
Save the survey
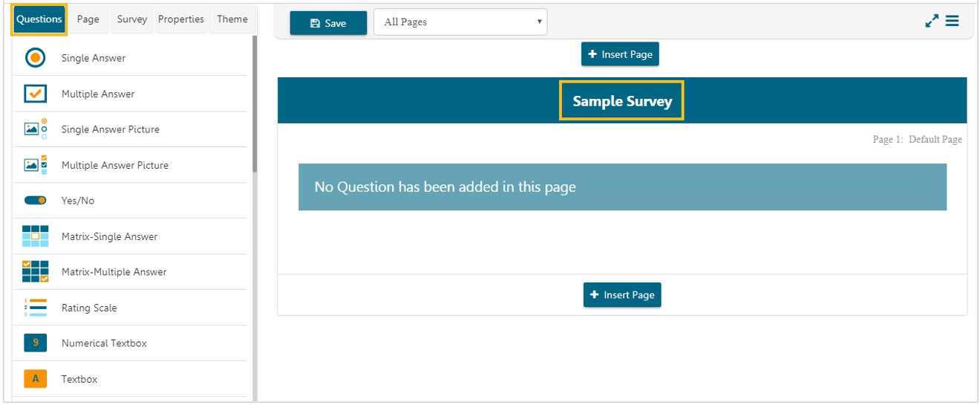pyautogui.click(x=328, y=23)
